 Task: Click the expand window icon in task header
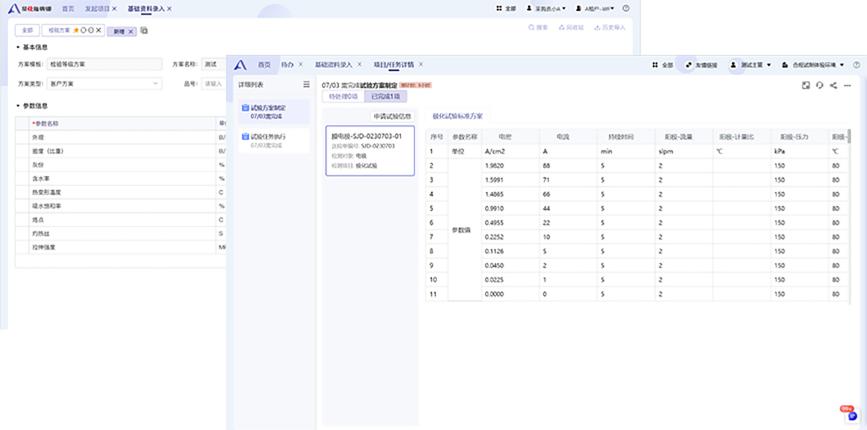(x=806, y=85)
